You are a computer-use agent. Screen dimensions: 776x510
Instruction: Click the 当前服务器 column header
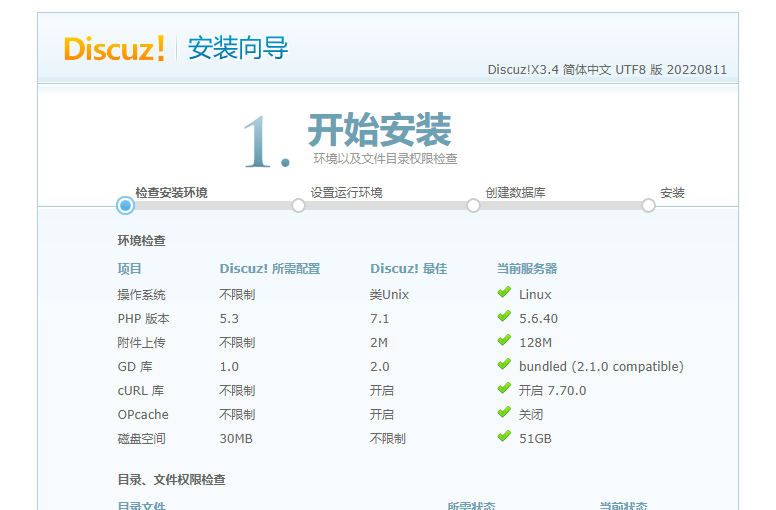[x=527, y=269]
